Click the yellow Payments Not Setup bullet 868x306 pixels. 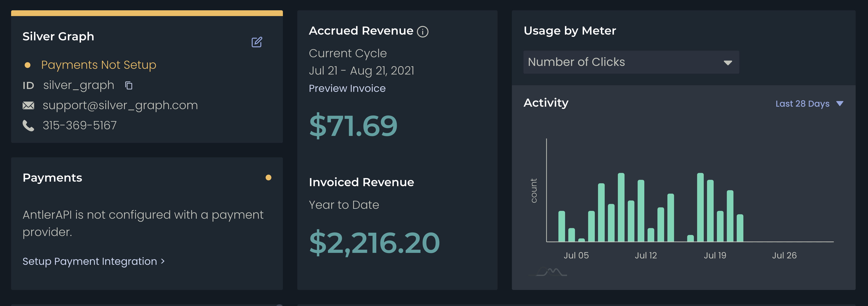click(28, 65)
